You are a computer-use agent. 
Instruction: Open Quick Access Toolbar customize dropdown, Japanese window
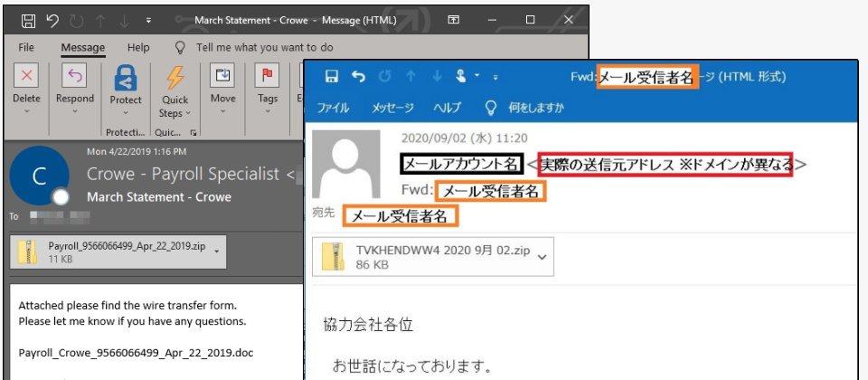click(495, 78)
